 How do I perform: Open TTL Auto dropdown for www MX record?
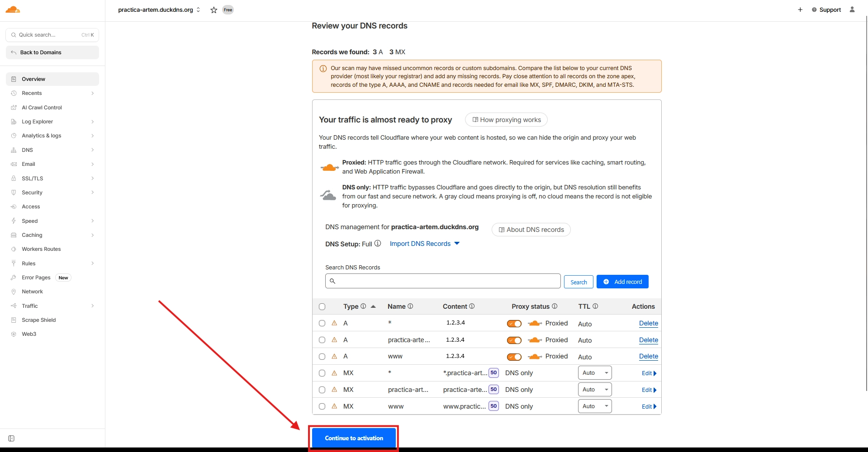coord(594,406)
